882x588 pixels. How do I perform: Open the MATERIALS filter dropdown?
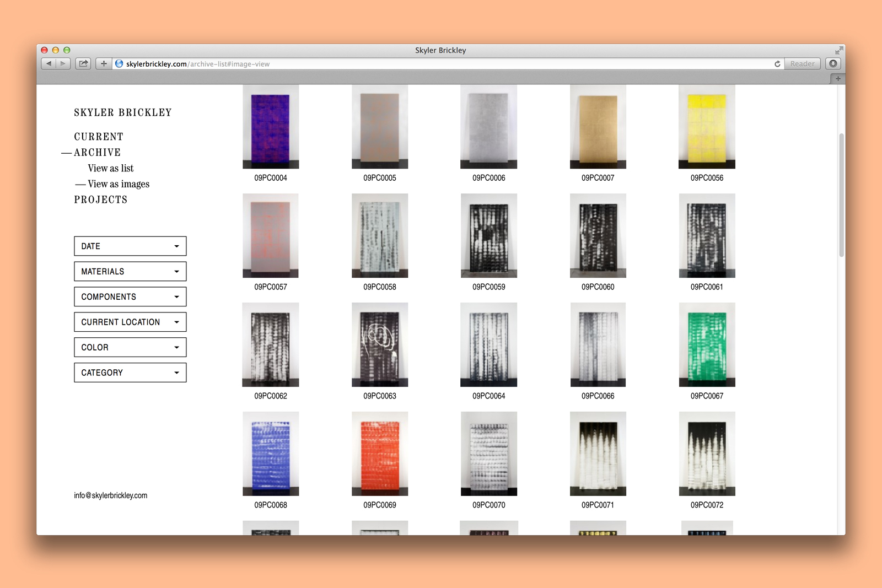130,272
